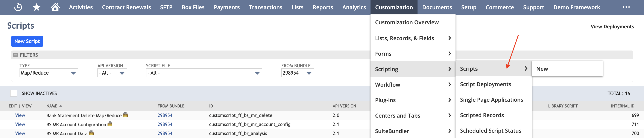Viewport: 644px width, 138px height.
Task: Collapse the FILTERS section minus icon
Action: [15, 55]
